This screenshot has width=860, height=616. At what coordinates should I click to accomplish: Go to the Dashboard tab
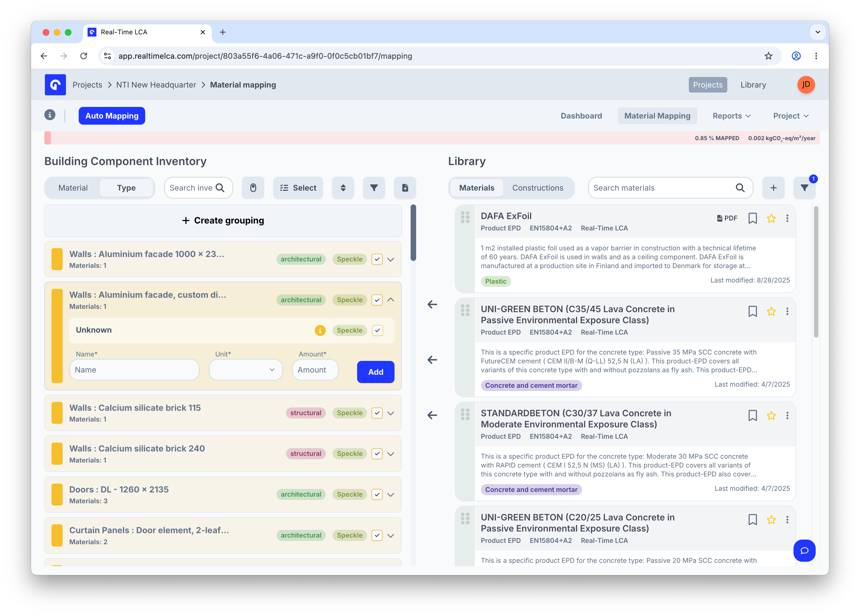click(581, 115)
